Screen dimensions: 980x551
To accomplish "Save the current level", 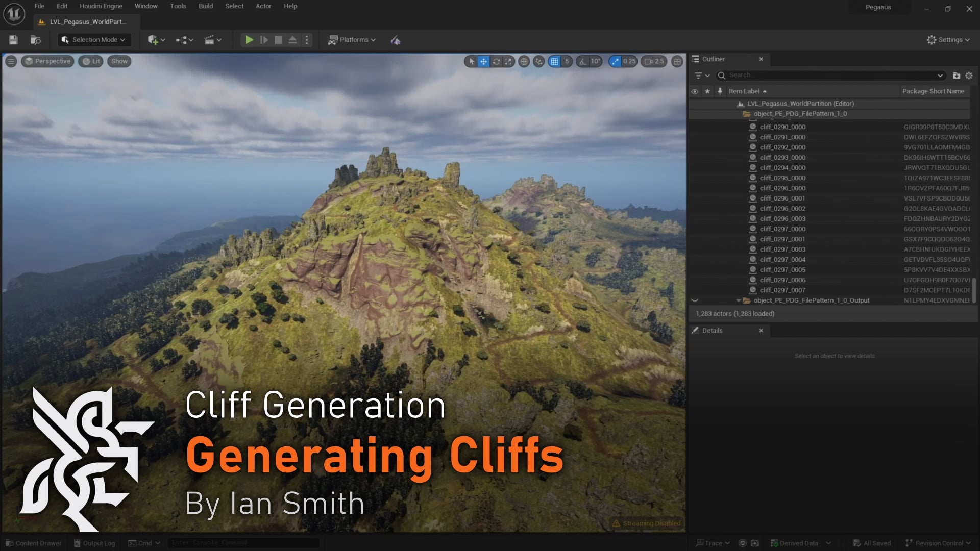I will [x=13, y=39].
